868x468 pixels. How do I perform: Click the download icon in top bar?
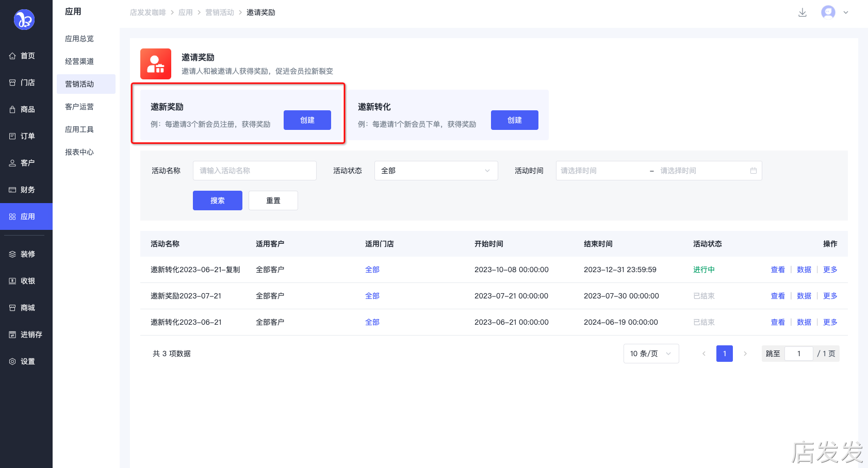[x=803, y=12]
